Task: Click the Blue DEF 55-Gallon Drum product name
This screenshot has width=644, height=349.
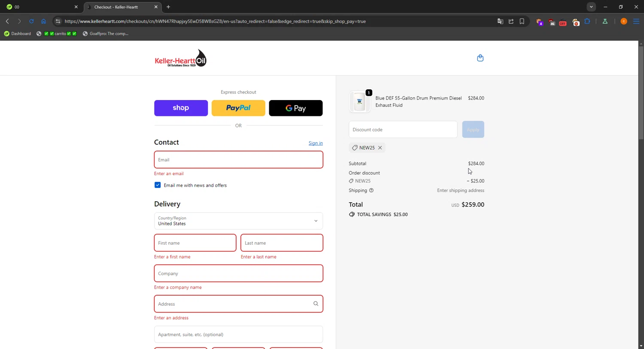Action: pos(419,102)
